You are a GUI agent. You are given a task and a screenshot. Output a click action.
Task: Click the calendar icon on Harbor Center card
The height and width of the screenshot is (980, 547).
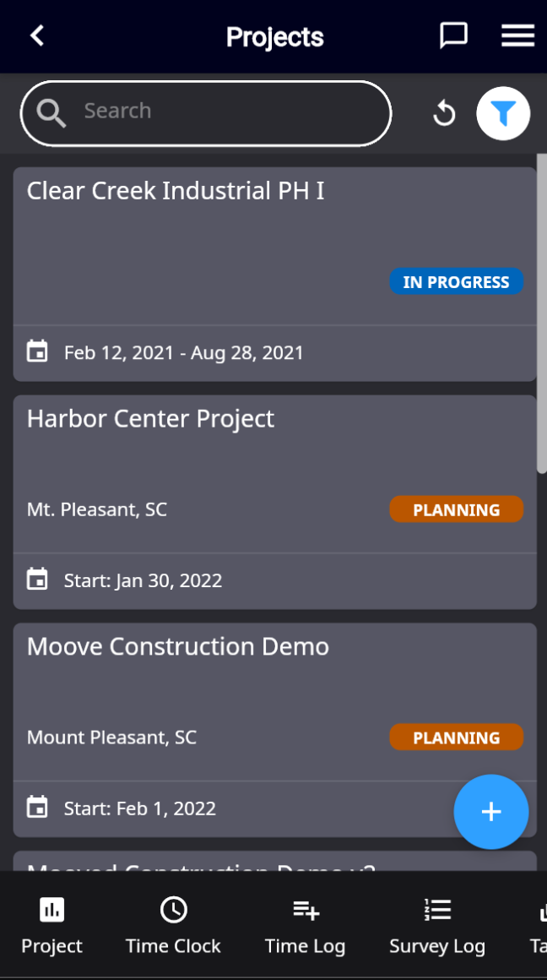(x=37, y=580)
